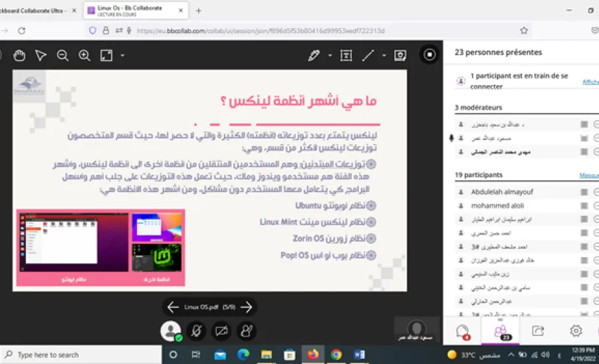Open Google Chrome from taskbar

click(x=336, y=355)
